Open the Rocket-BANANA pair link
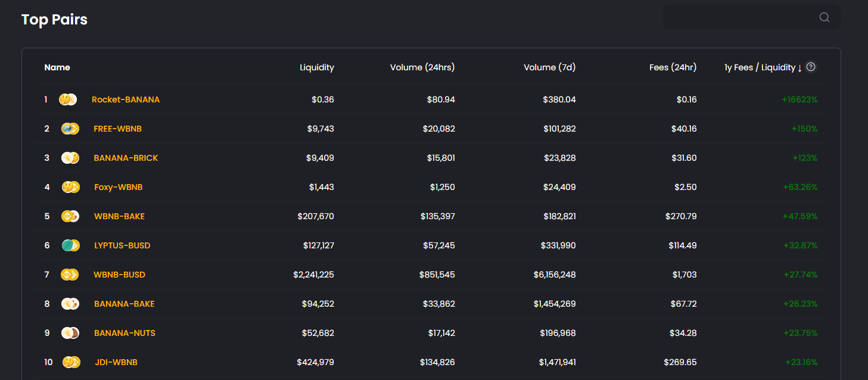 (126, 99)
